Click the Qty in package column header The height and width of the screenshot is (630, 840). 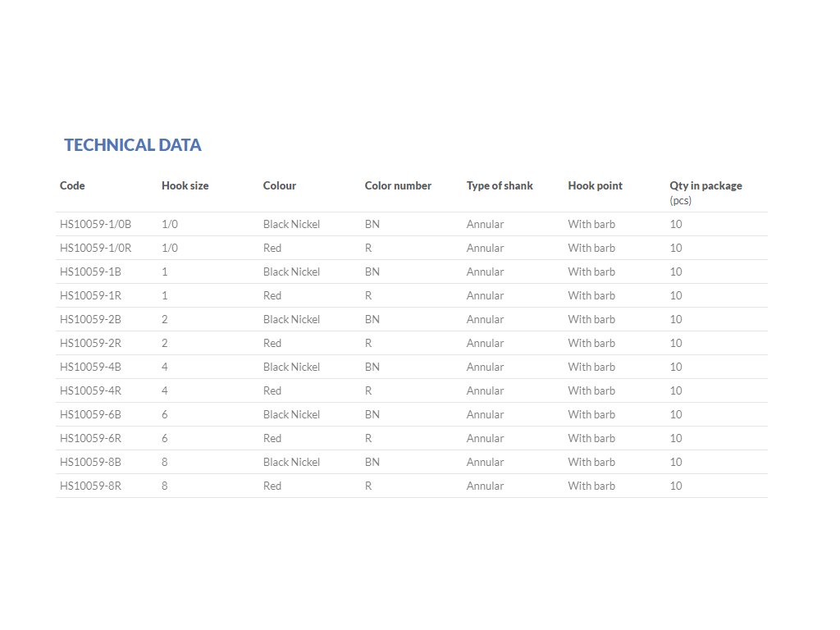[705, 186]
